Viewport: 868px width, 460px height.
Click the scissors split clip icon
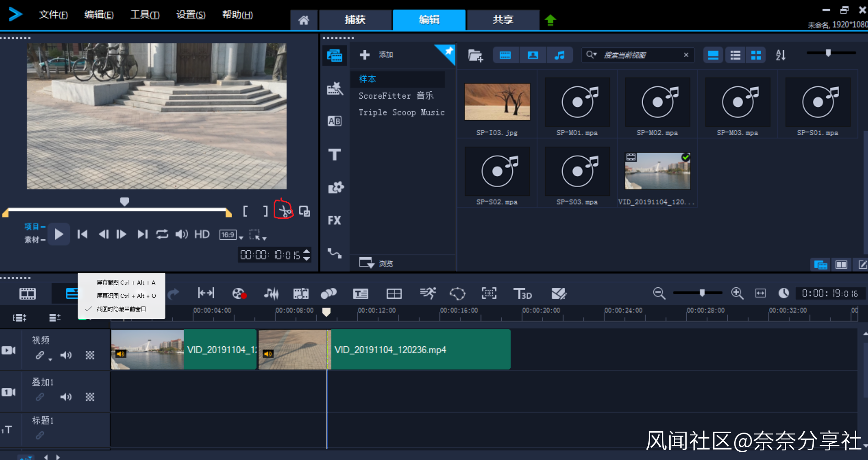pos(284,211)
